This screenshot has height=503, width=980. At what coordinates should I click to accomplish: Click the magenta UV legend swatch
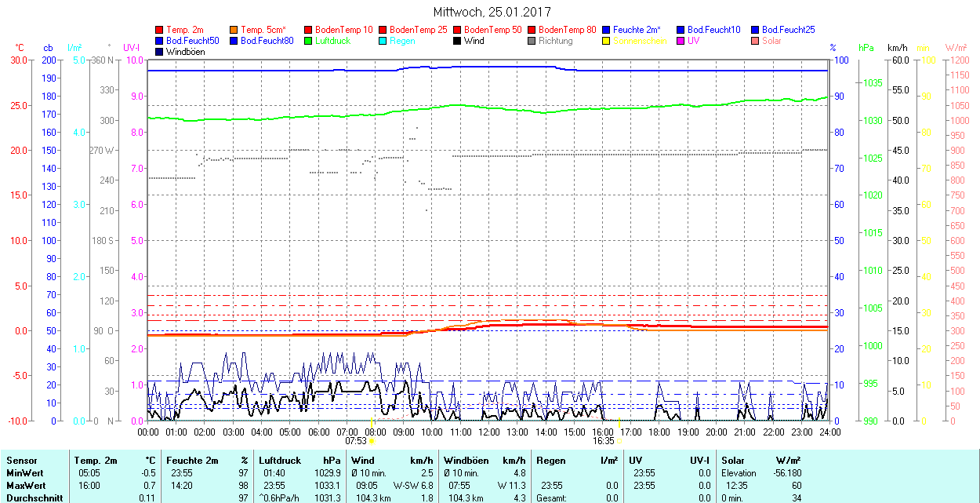(x=681, y=41)
